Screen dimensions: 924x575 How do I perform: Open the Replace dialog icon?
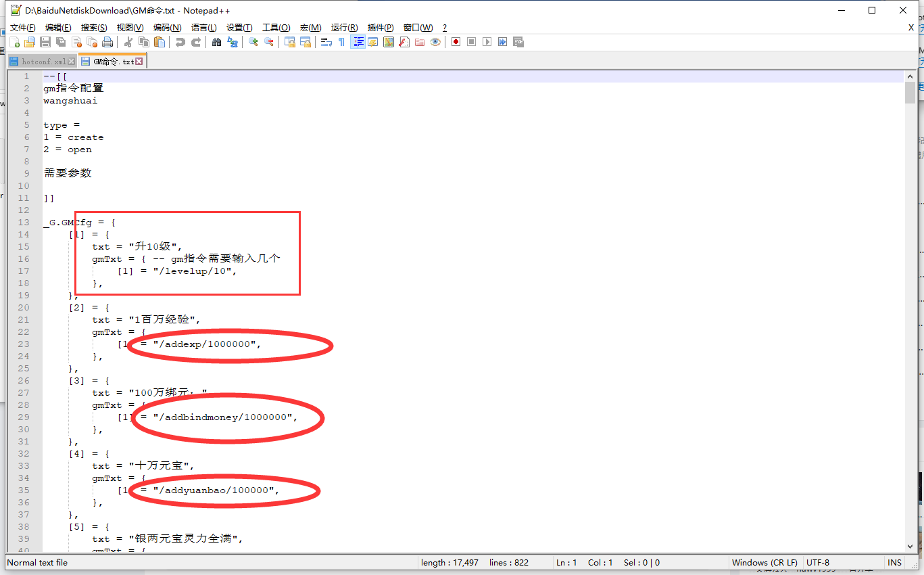[233, 42]
